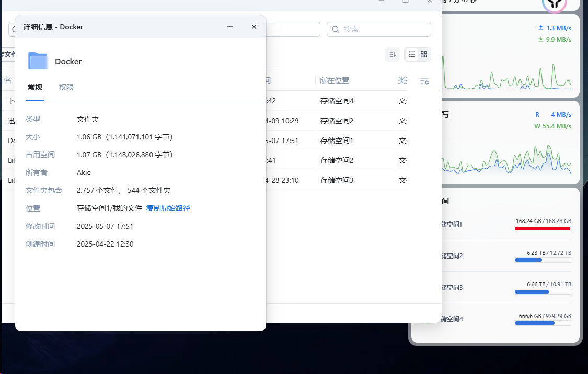Click the location text 存储空间1/我的文件
588x374 pixels.
point(110,208)
